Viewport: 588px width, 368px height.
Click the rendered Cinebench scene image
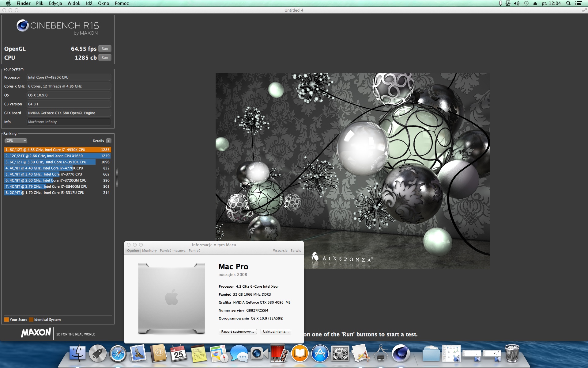tap(352, 171)
